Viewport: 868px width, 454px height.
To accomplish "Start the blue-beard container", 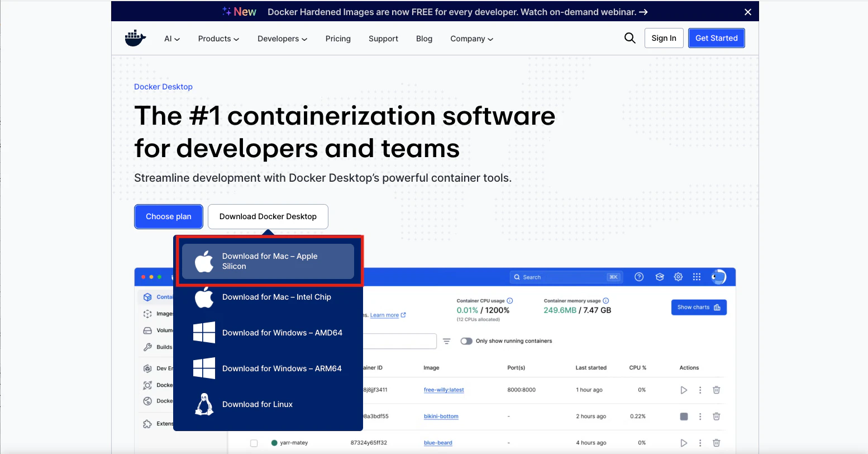I will [684, 443].
